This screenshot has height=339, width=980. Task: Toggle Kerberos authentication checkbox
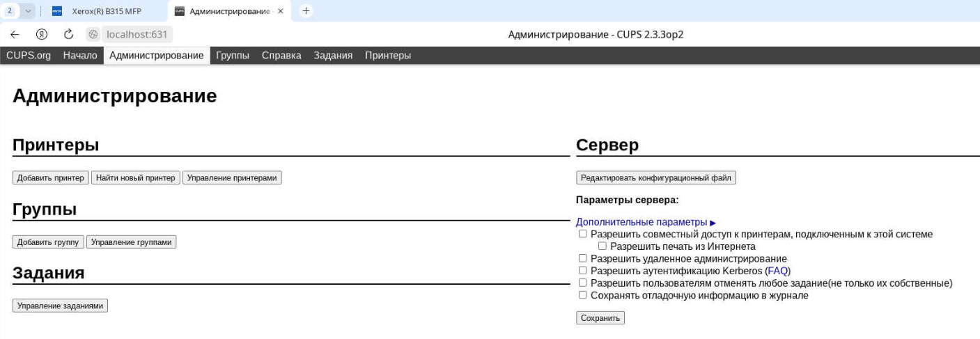583,270
